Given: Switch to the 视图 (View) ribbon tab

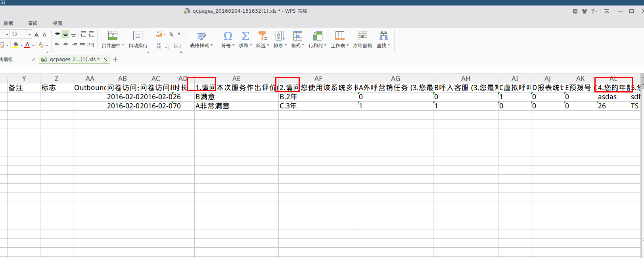Looking at the screenshot, I should click(57, 23).
